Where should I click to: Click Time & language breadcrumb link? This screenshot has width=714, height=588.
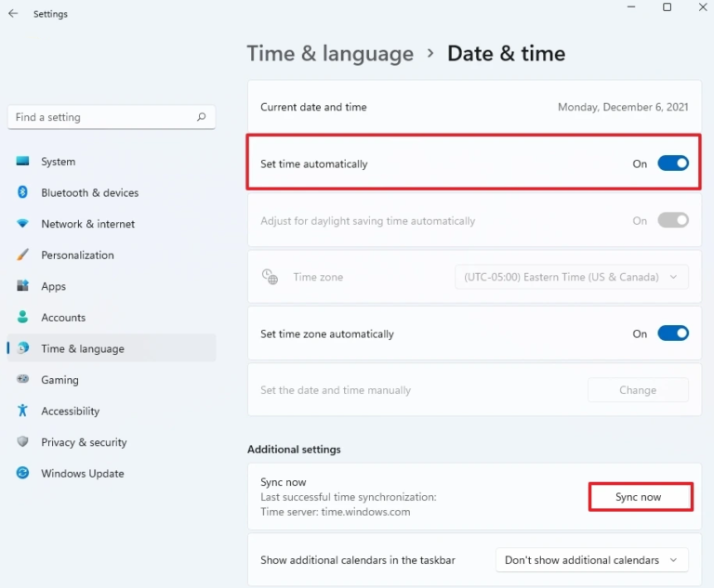pos(330,54)
